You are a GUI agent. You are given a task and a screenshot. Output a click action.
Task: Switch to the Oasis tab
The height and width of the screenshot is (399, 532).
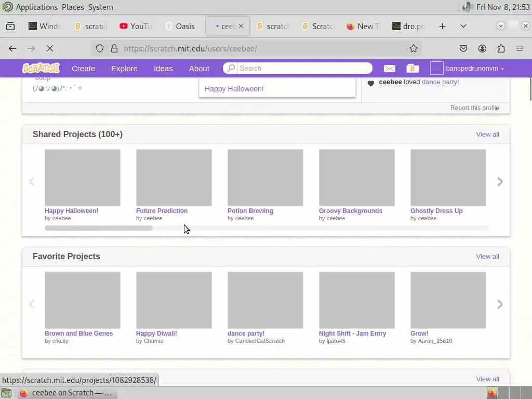pyautogui.click(x=180, y=26)
